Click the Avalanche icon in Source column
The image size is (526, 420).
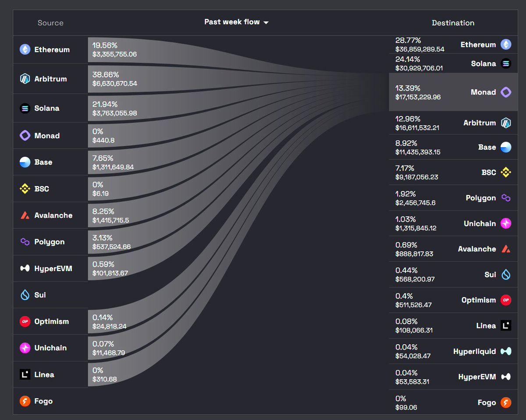(25, 215)
